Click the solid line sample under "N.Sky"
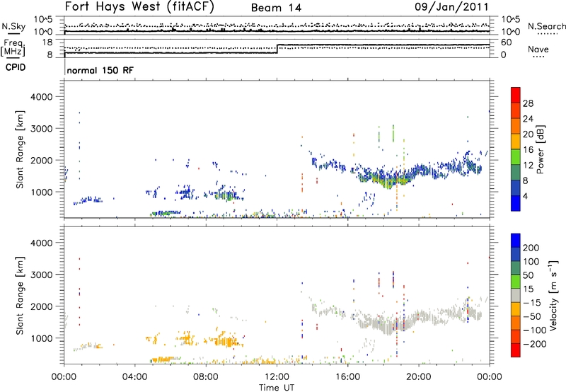The width and height of the screenshot is (566, 392). coord(13,34)
